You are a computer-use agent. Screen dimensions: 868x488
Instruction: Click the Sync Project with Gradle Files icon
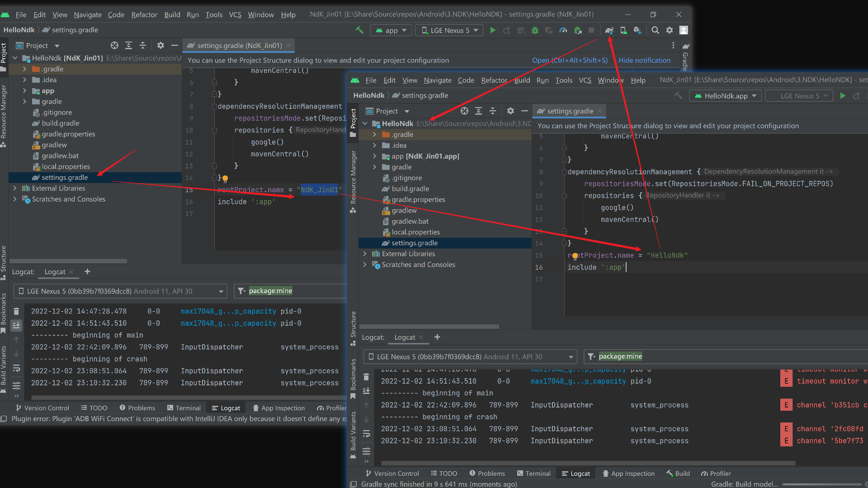click(x=609, y=30)
